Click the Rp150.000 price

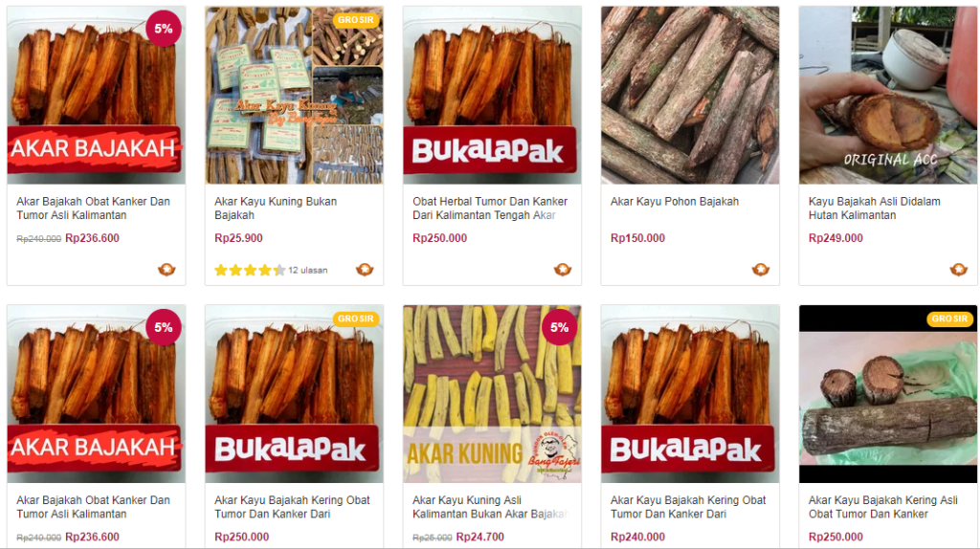[637, 238]
